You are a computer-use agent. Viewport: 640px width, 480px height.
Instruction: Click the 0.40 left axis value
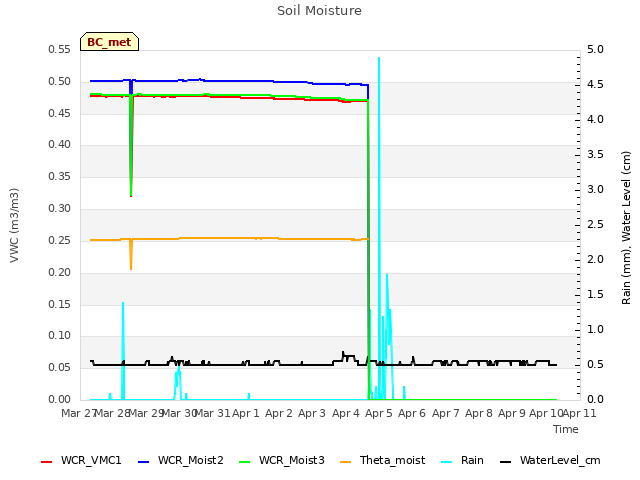pos(60,144)
